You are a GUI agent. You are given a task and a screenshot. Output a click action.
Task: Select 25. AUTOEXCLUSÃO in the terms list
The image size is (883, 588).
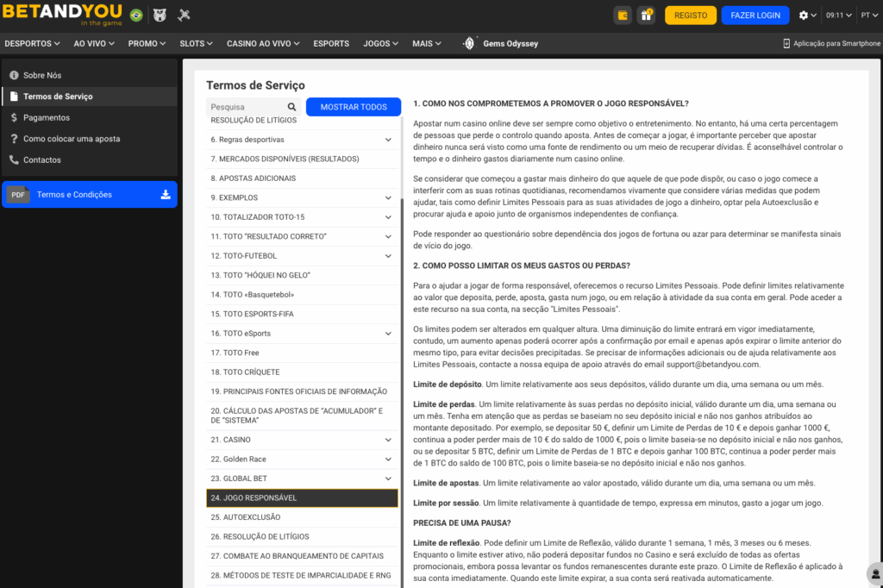pyautogui.click(x=302, y=517)
